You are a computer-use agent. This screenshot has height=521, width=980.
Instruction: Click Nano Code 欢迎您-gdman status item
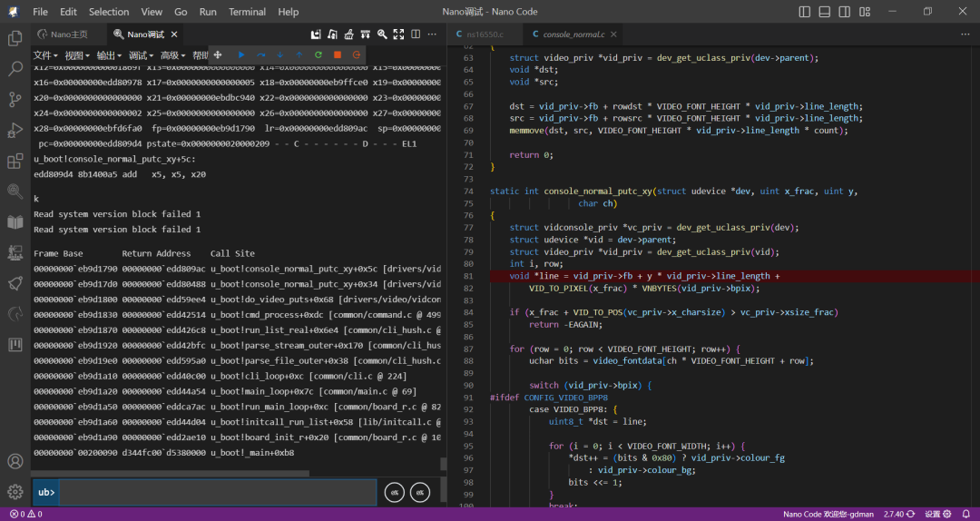click(828, 514)
